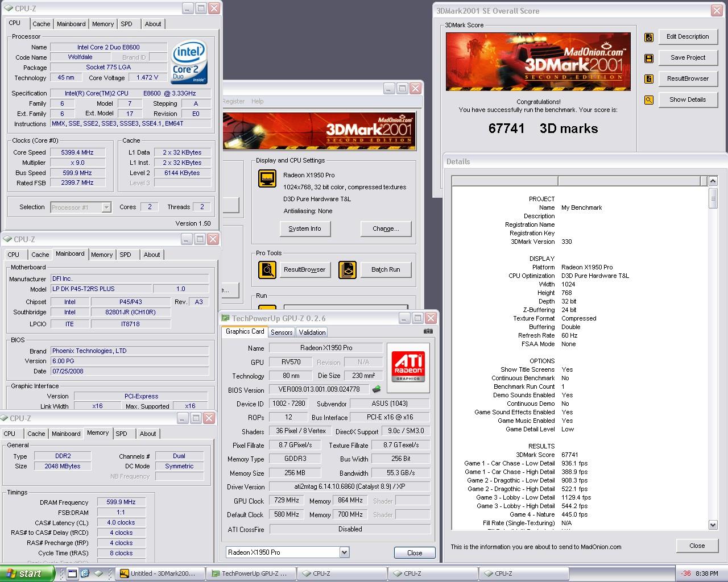
Task: Click the ResultBrowser button in the score window
Action: click(x=688, y=79)
